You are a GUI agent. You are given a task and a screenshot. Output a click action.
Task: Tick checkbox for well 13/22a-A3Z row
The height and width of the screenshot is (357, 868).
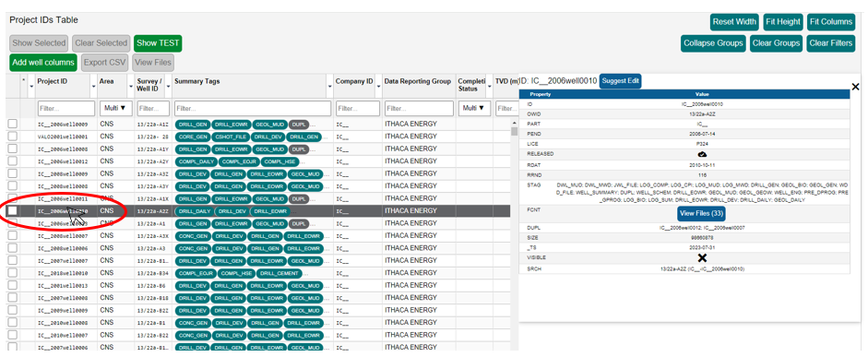[12, 173]
